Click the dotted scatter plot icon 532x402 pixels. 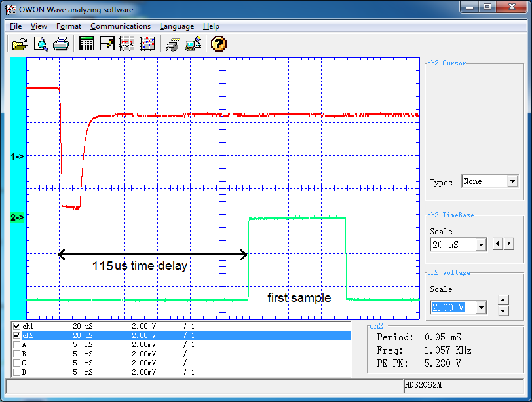coord(148,44)
